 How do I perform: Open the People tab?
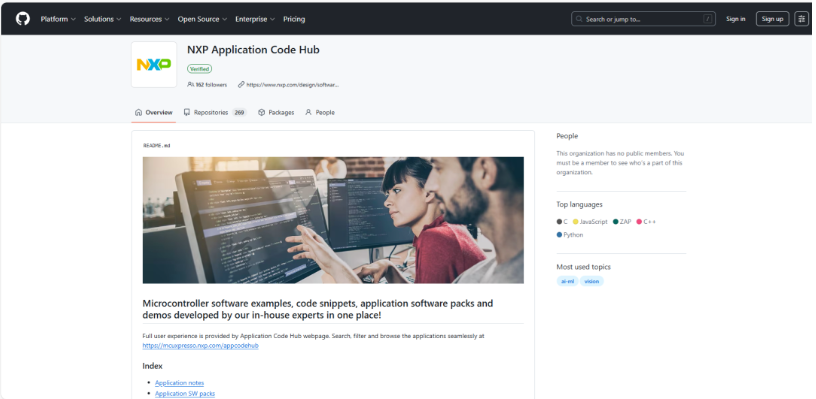tap(320, 112)
